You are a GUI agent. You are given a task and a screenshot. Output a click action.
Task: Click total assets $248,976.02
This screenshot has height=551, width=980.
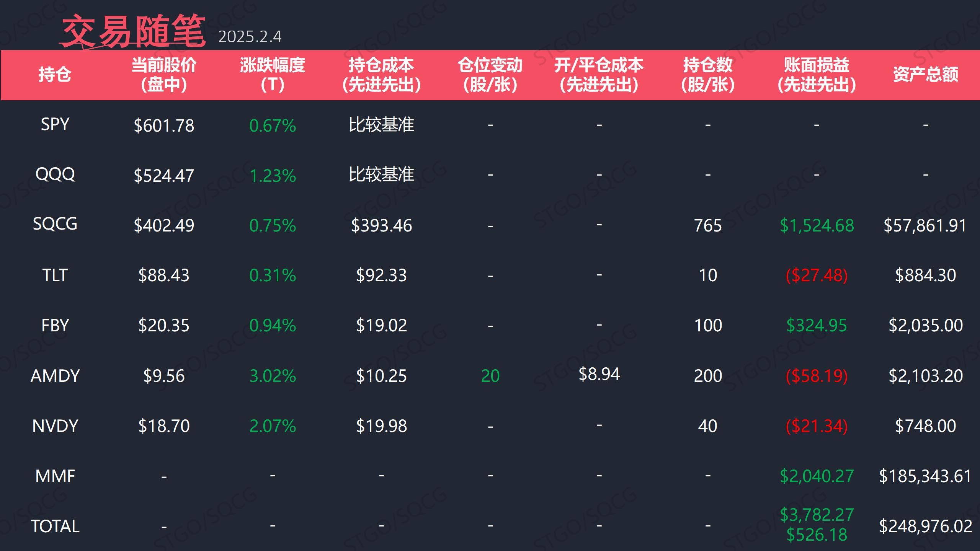click(x=926, y=527)
